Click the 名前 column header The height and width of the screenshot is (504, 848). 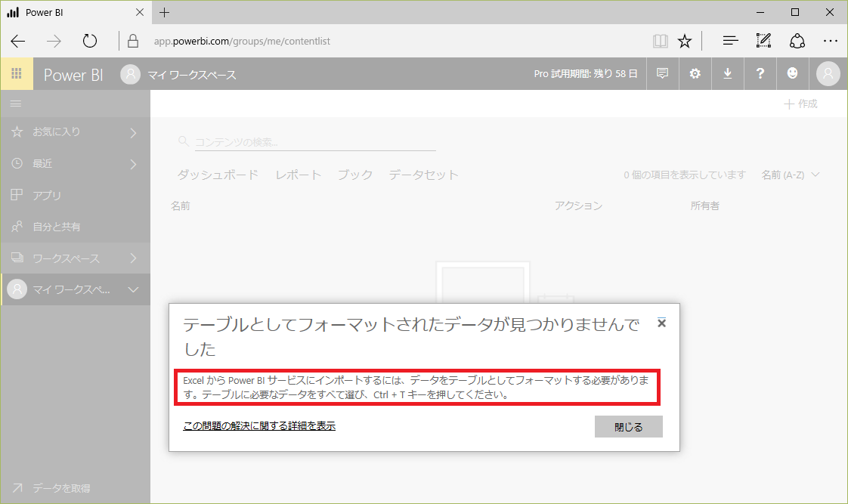pos(181,206)
